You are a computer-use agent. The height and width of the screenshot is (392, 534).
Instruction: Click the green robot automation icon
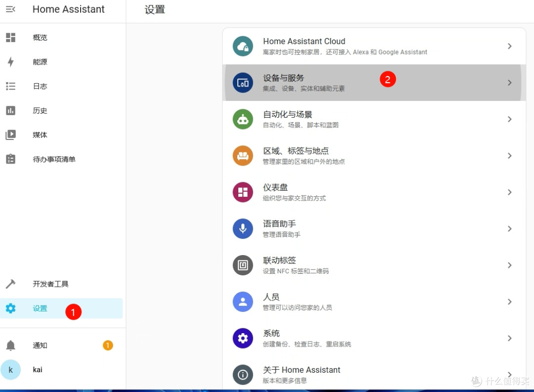pos(243,119)
